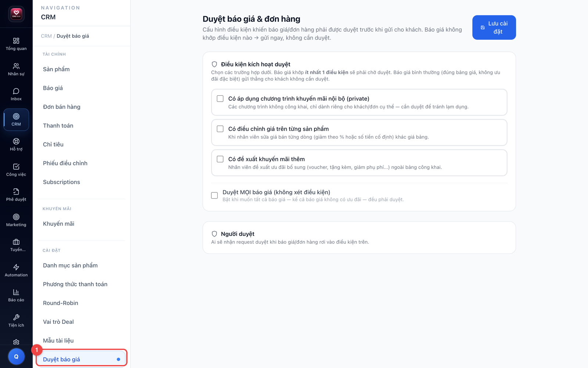The height and width of the screenshot is (368, 588).
Task: Enable the private promotion program condition checkbox
Action: pos(220,99)
